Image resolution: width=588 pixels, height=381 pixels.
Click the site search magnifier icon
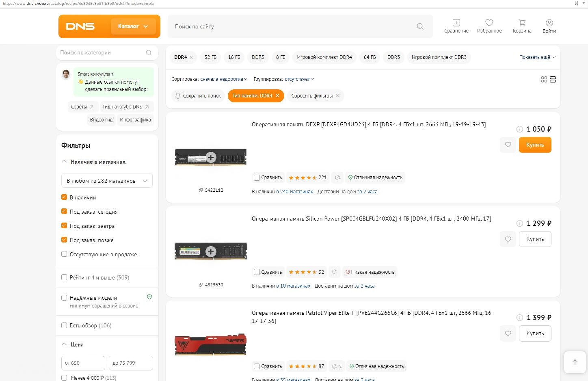pos(420,26)
